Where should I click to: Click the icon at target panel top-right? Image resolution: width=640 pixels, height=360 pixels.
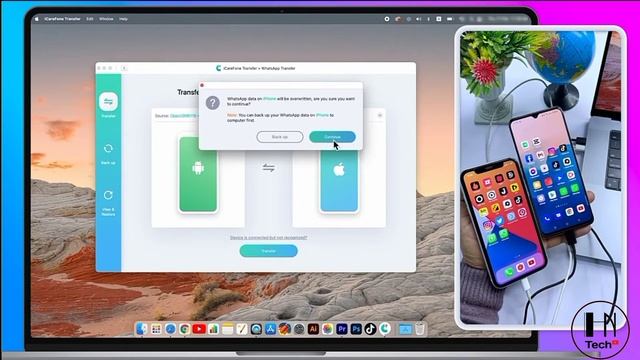point(380,116)
